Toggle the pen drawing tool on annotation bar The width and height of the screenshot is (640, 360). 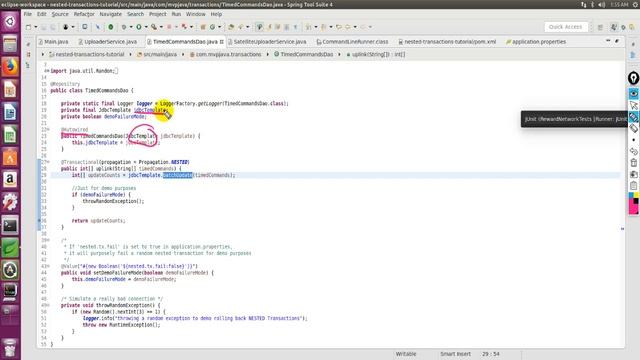[x=633, y=117]
